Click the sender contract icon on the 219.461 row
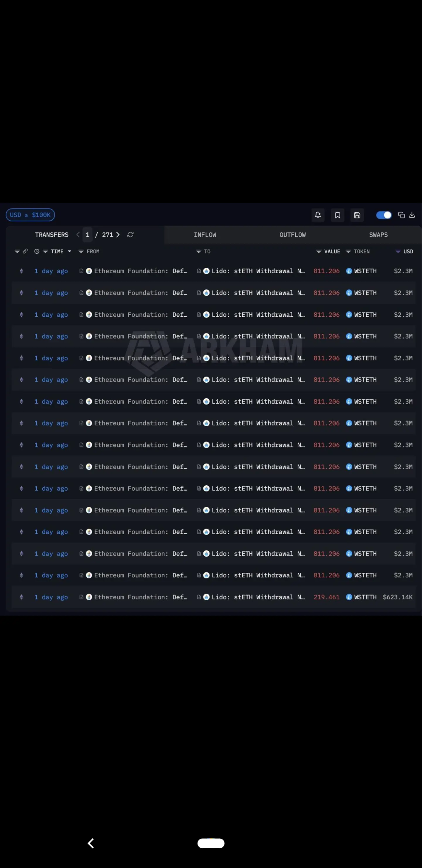Image resolution: width=422 pixels, height=868 pixels. pos(81,597)
